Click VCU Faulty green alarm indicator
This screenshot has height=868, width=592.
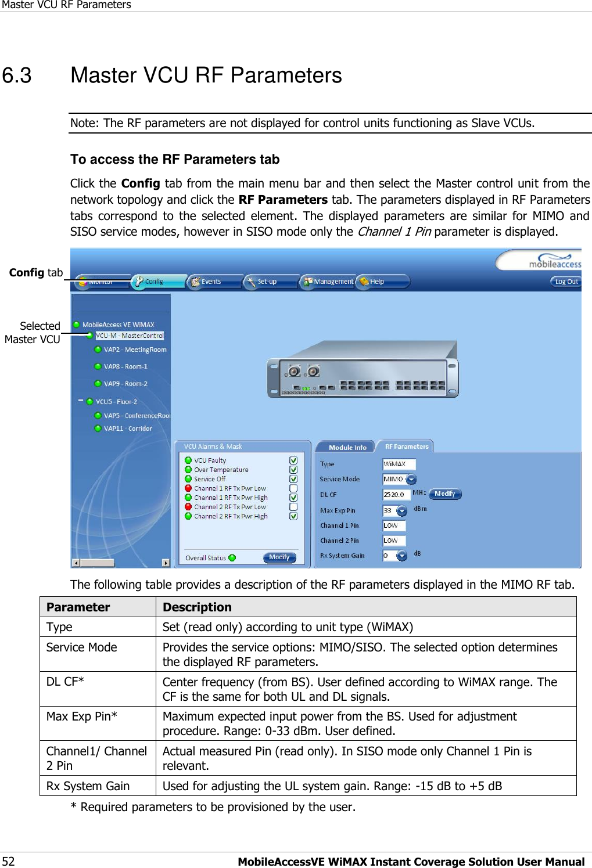coord(188,460)
